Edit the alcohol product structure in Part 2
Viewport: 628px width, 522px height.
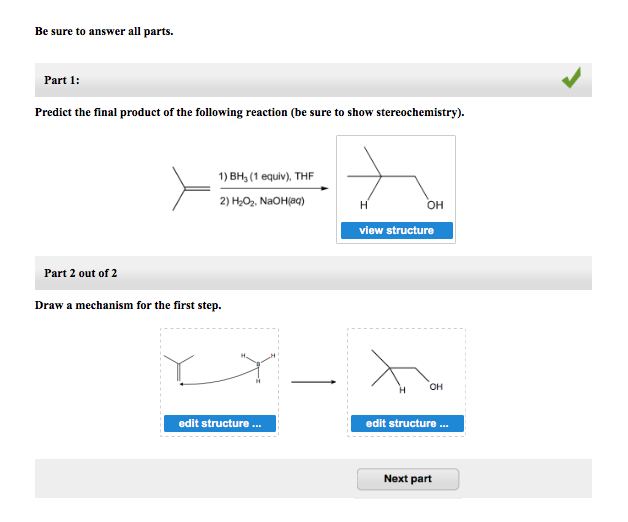[407, 423]
